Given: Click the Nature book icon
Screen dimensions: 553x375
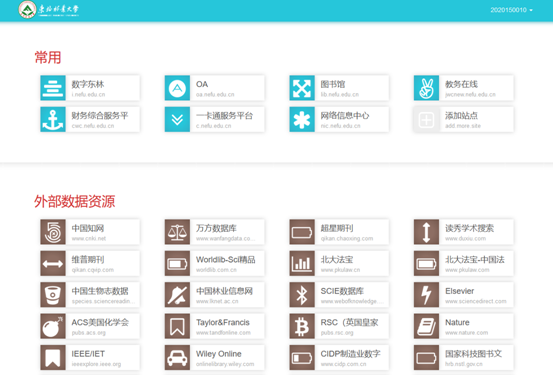Looking at the screenshot, I should pos(426,326).
